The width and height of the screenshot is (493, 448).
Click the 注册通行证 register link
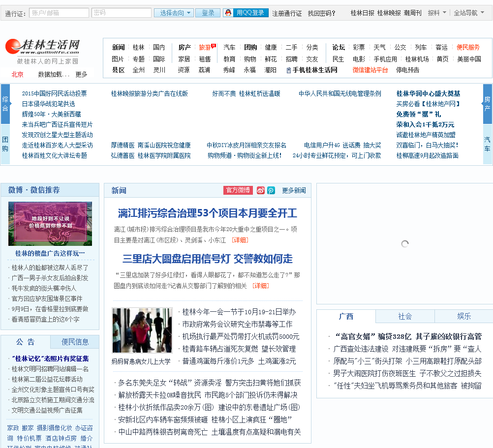(x=287, y=13)
